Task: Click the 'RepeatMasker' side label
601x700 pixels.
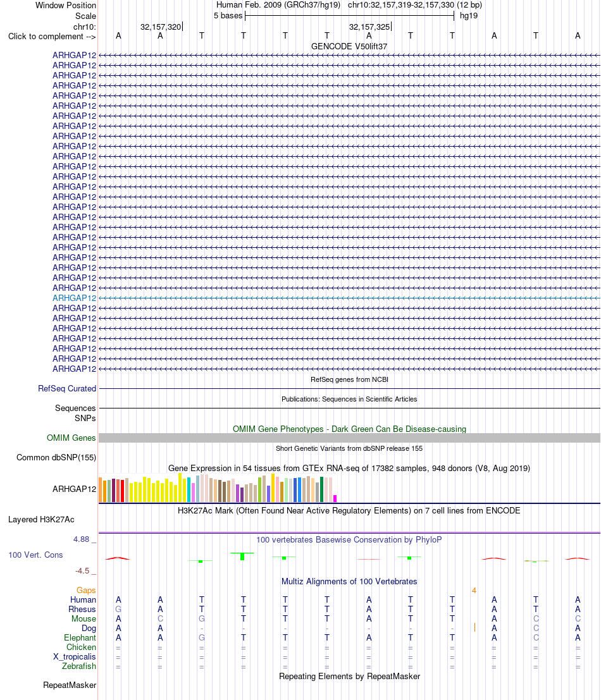Action: pos(70,685)
